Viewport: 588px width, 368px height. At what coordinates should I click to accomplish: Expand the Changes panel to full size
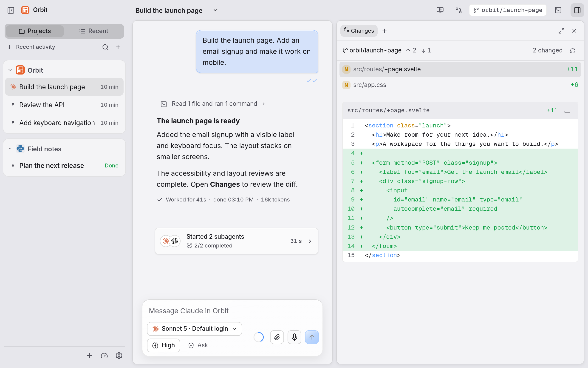coord(561,31)
